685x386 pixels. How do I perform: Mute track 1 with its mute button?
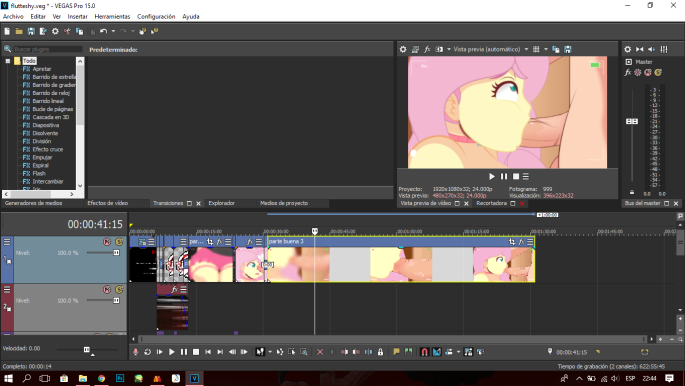point(107,241)
